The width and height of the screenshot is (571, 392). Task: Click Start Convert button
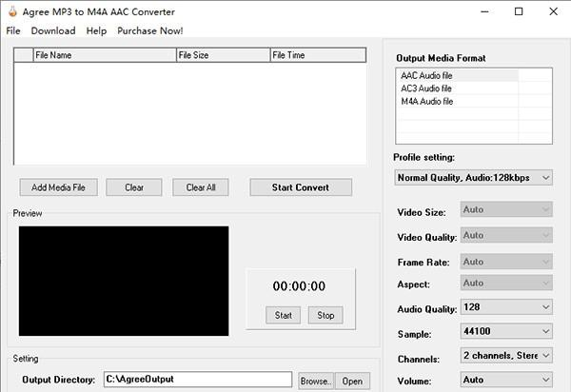click(301, 187)
